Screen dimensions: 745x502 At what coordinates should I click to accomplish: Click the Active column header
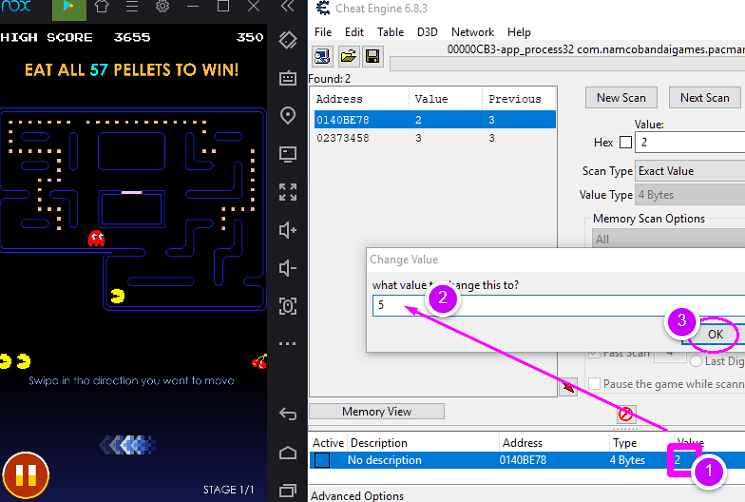tap(328, 443)
